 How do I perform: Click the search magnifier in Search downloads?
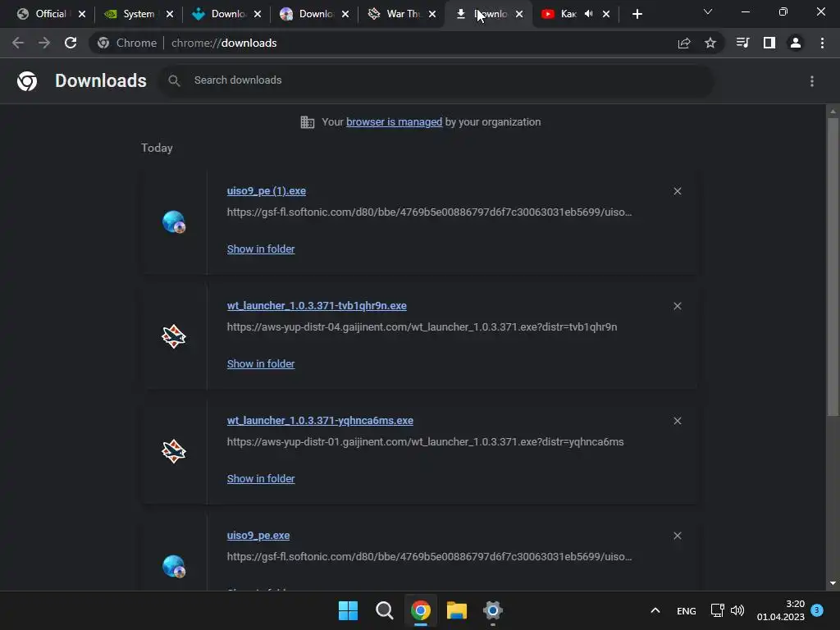(174, 81)
